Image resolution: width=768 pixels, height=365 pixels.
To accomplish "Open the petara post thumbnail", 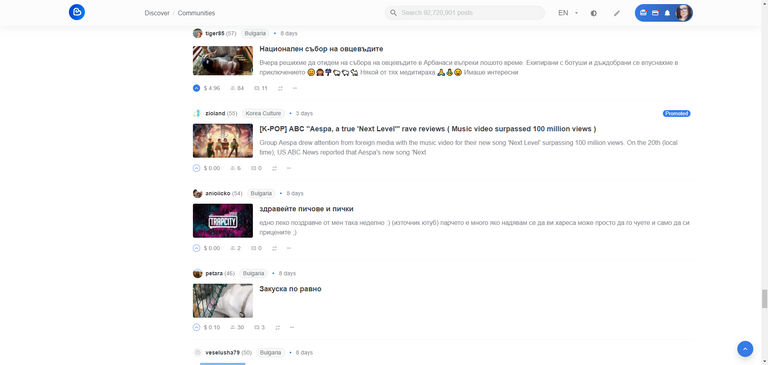I will click(x=223, y=300).
